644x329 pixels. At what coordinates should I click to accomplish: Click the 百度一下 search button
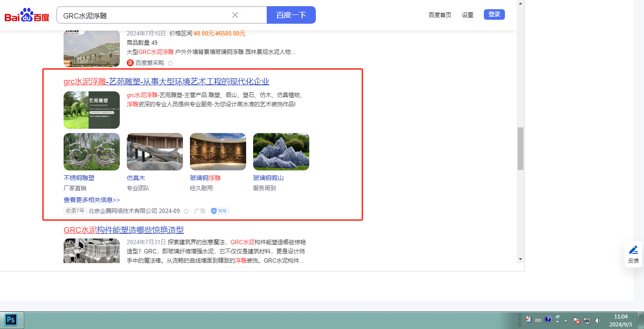tap(291, 15)
